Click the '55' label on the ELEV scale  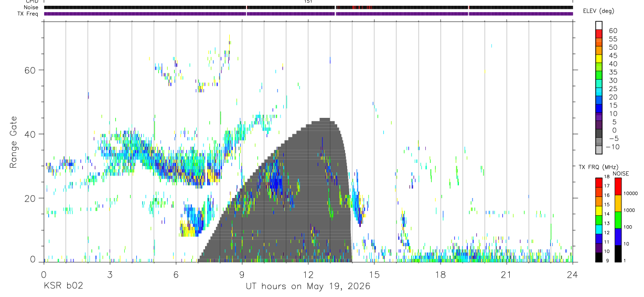point(612,39)
